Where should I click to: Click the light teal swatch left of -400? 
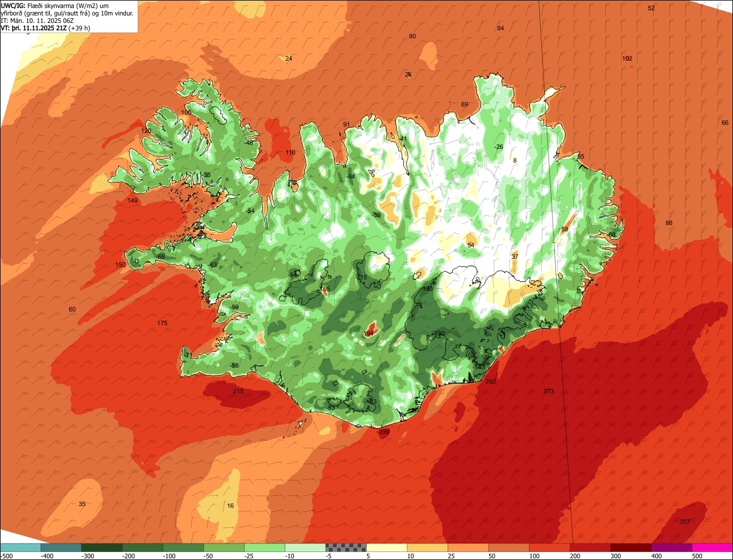point(21,547)
